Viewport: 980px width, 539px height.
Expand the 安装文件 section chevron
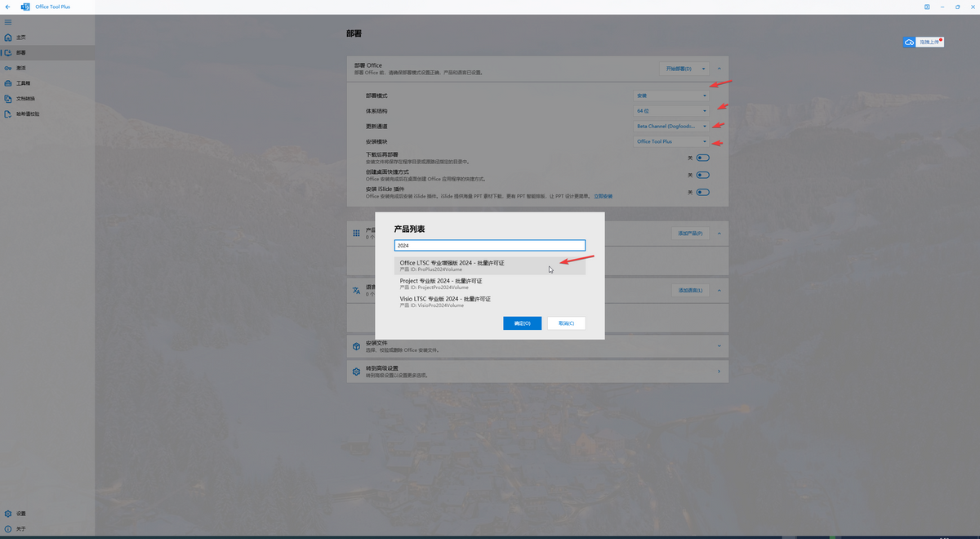pyautogui.click(x=719, y=346)
